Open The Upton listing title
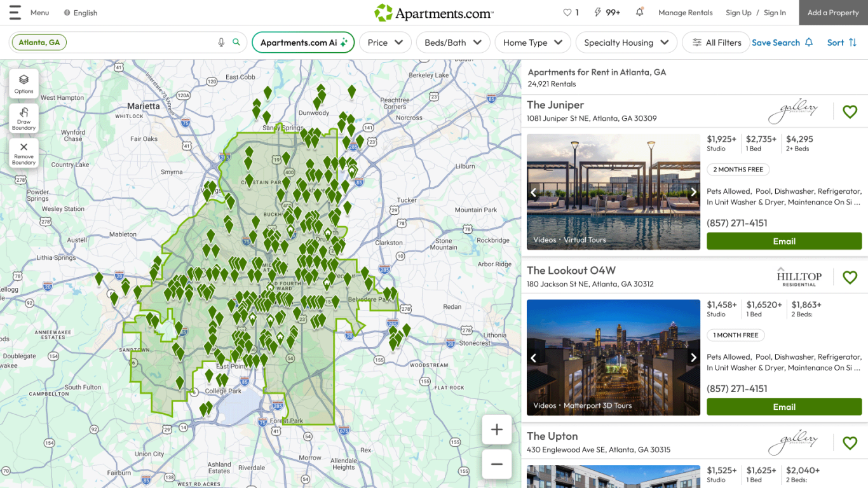The width and height of the screenshot is (868, 488). 552,437
